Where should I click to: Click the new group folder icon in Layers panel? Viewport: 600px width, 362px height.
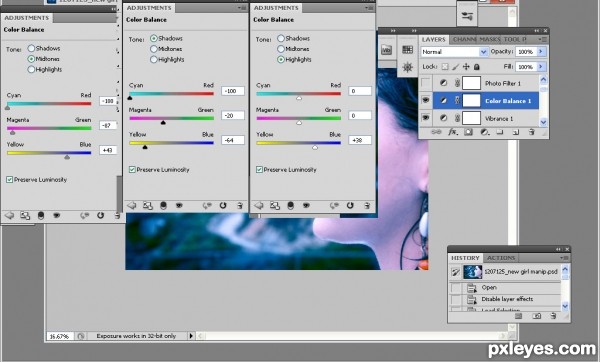(x=500, y=132)
